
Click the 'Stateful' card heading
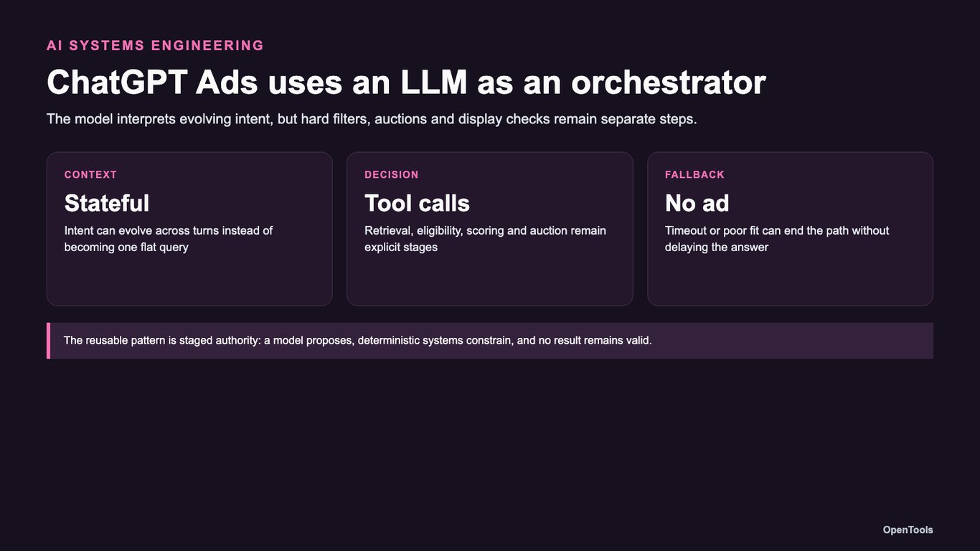coord(107,203)
